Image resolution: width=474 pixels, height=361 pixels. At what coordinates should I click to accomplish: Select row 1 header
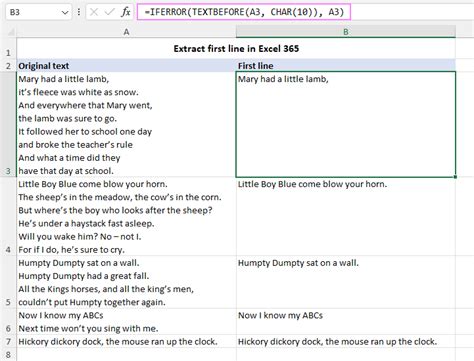click(8, 49)
